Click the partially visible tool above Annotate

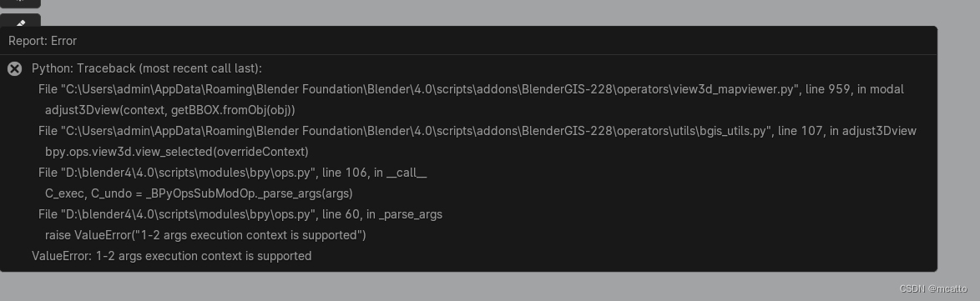20,3
